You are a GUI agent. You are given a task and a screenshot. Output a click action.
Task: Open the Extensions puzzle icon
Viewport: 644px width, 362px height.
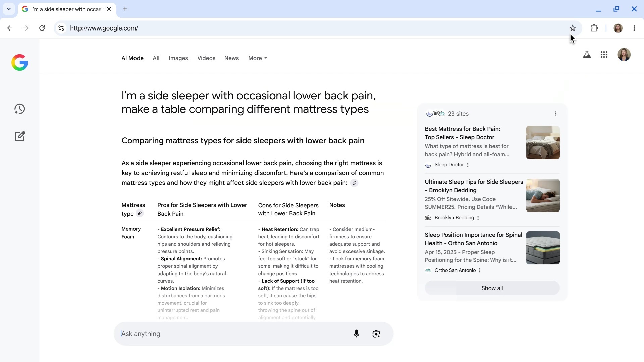pyautogui.click(x=594, y=28)
